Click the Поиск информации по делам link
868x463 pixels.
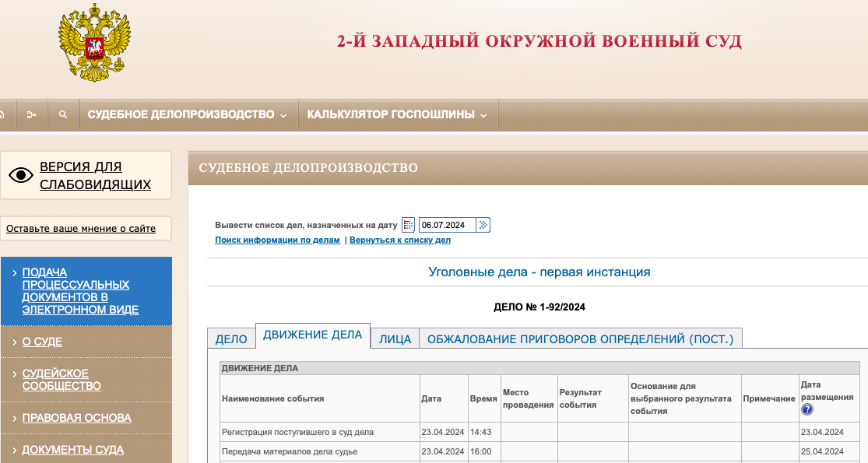click(277, 240)
